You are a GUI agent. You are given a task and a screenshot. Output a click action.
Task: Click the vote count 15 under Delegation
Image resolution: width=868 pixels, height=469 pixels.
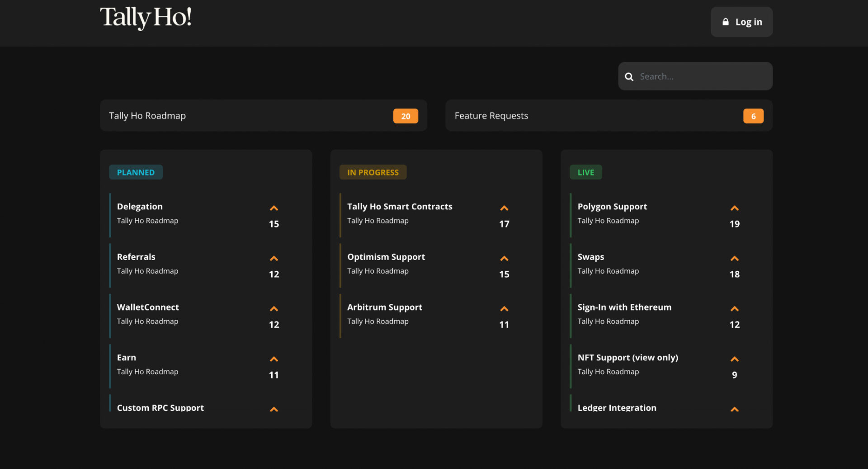click(274, 224)
